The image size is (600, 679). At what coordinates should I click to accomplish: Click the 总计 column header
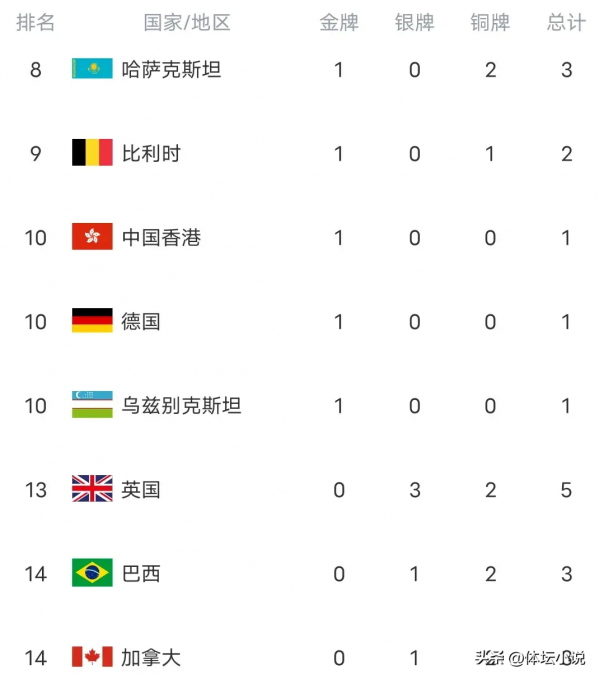(x=566, y=22)
